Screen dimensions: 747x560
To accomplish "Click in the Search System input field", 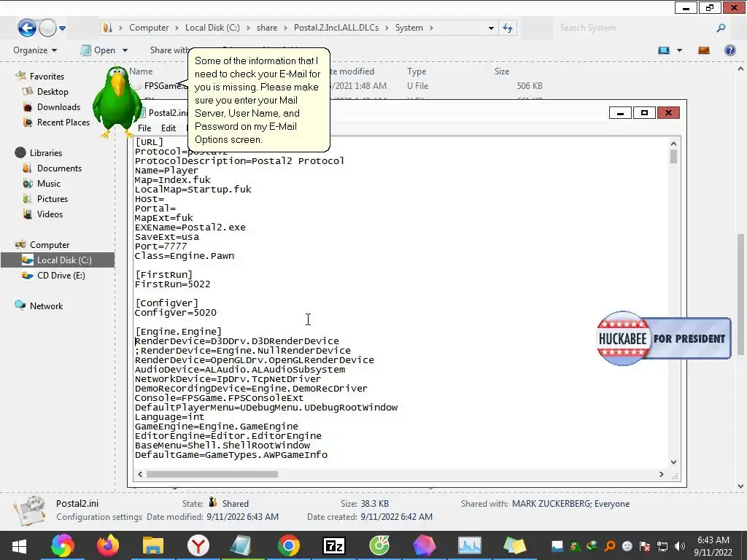I will coord(635,28).
